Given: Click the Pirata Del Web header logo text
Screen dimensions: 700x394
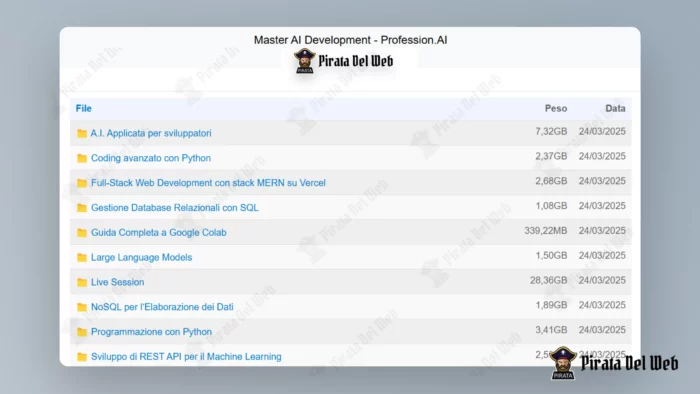Looking at the screenshot, I should [356, 61].
